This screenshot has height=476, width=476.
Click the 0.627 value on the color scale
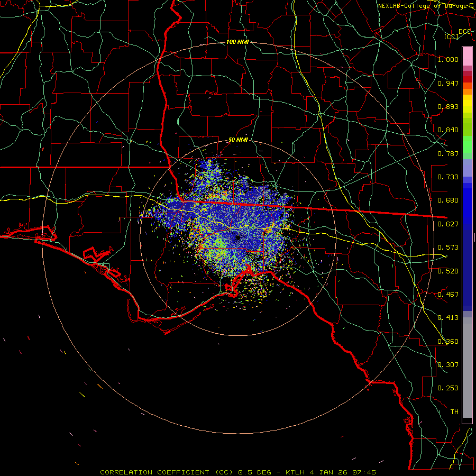click(x=448, y=224)
